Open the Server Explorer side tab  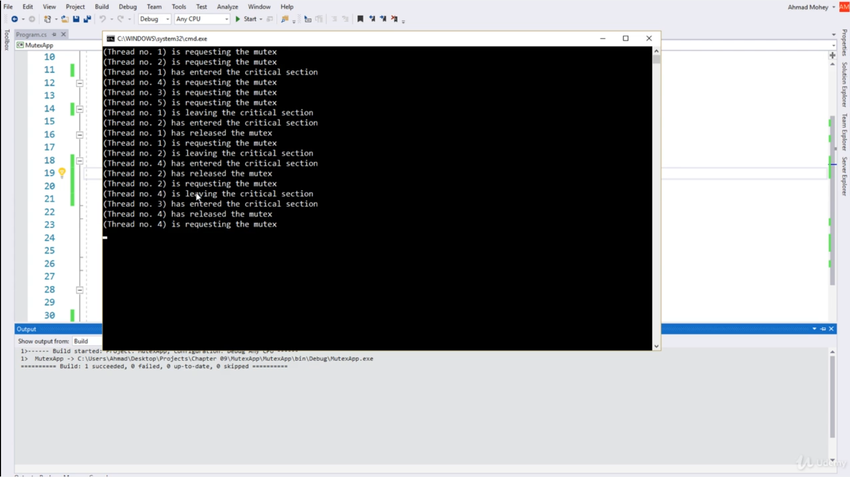tap(844, 176)
